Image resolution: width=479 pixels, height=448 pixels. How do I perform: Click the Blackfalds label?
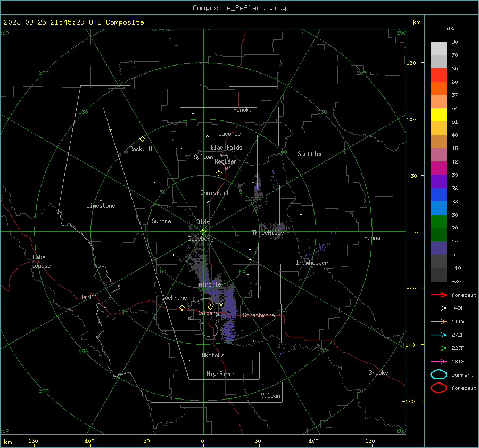[226, 148]
